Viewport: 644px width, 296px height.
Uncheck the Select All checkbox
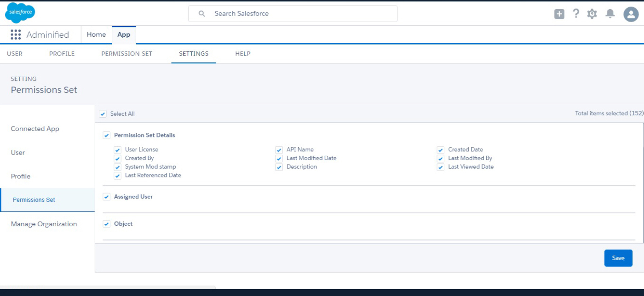103,114
